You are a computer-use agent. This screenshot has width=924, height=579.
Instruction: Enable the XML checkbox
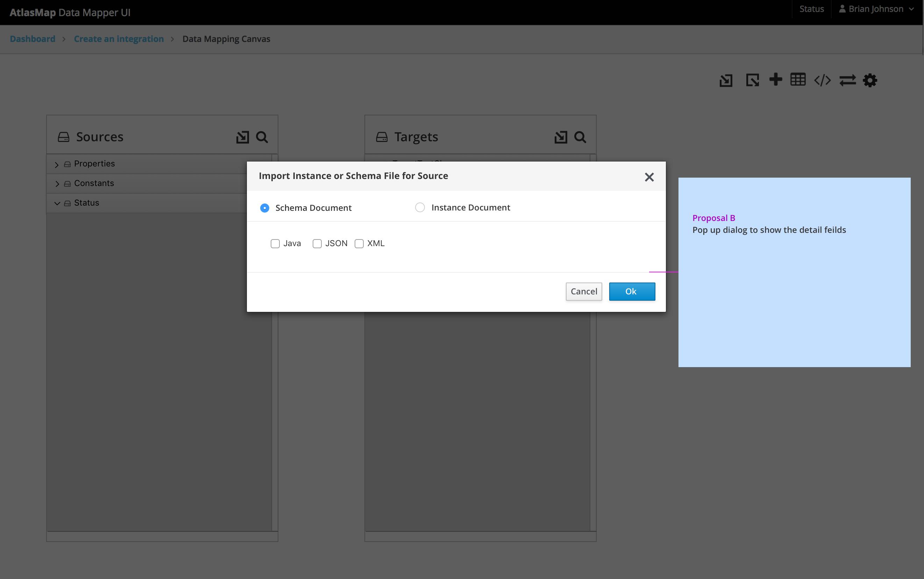pyautogui.click(x=359, y=244)
